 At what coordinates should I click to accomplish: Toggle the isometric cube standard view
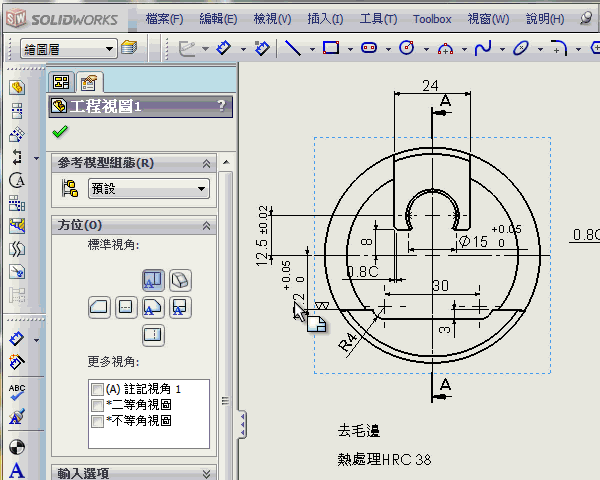pyautogui.click(x=180, y=280)
